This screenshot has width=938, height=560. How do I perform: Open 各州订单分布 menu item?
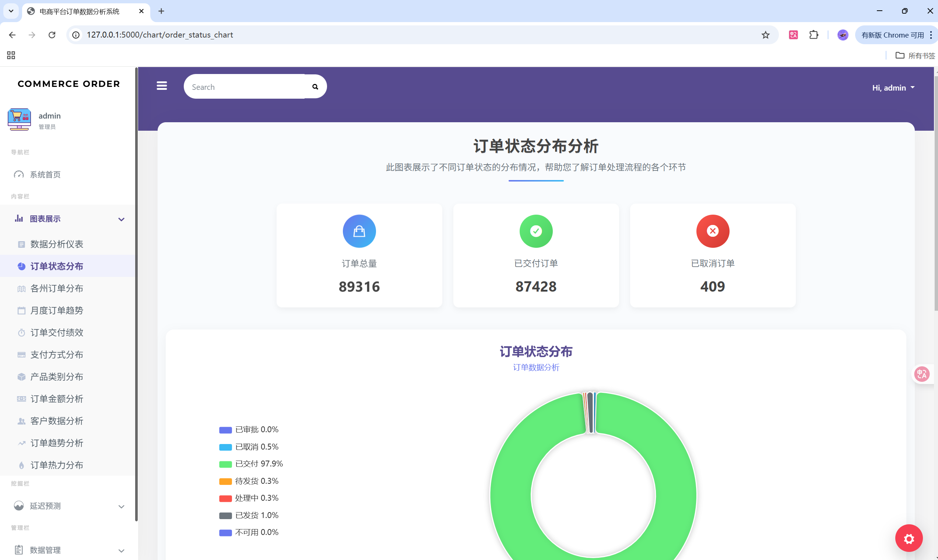tap(57, 289)
